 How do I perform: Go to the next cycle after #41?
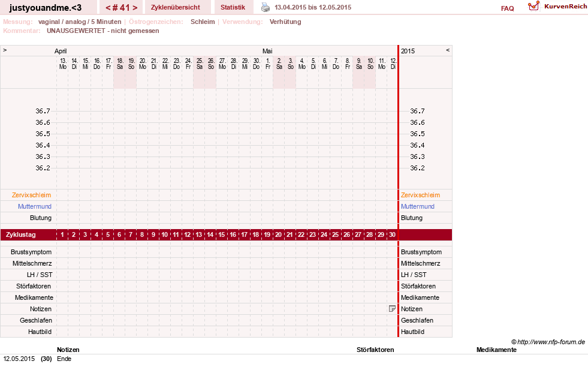135,8
